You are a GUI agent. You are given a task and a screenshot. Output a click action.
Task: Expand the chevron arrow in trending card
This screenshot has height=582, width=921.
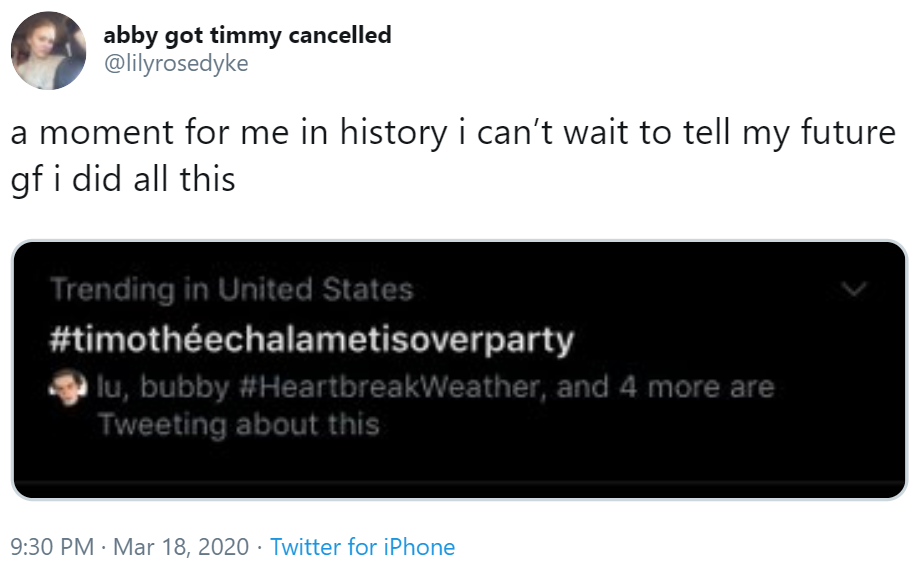coord(853,289)
